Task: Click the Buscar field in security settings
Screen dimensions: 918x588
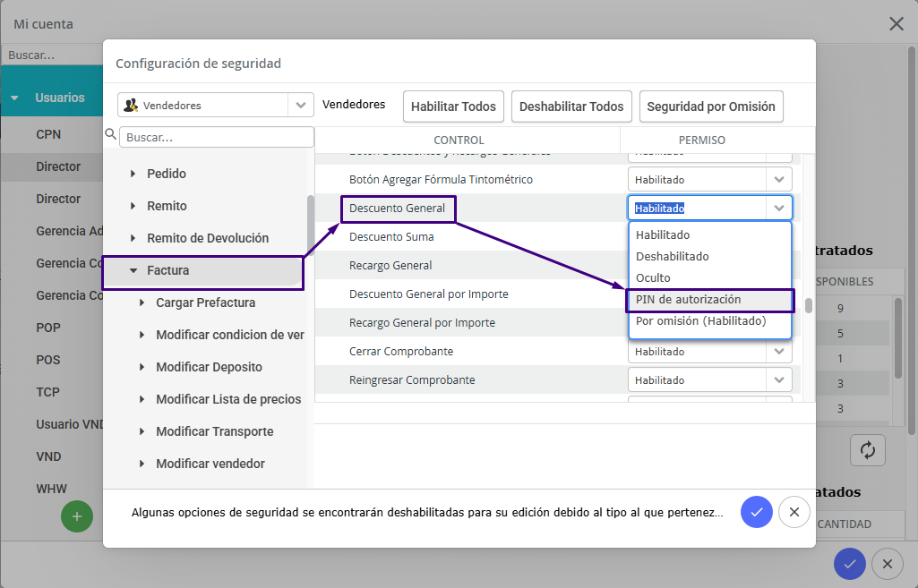Action: (x=217, y=138)
